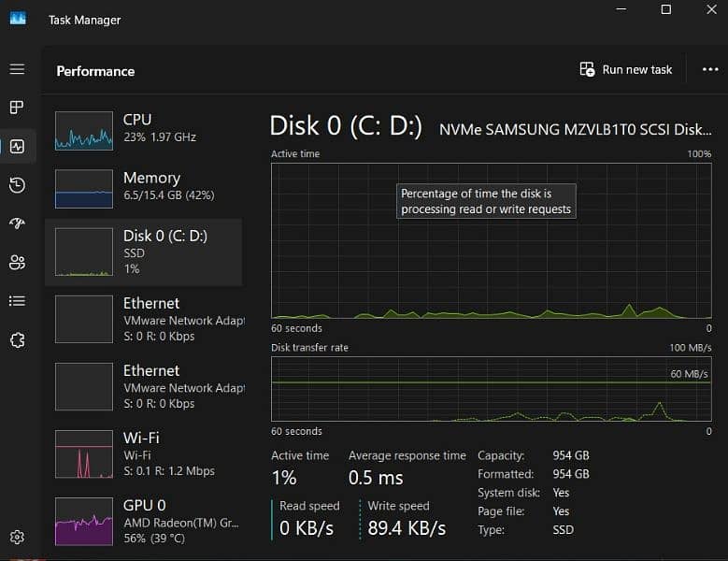The height and width of the screenshot is (561, 728).
Task: Select the Performance page icon
Action: [17, 146]
